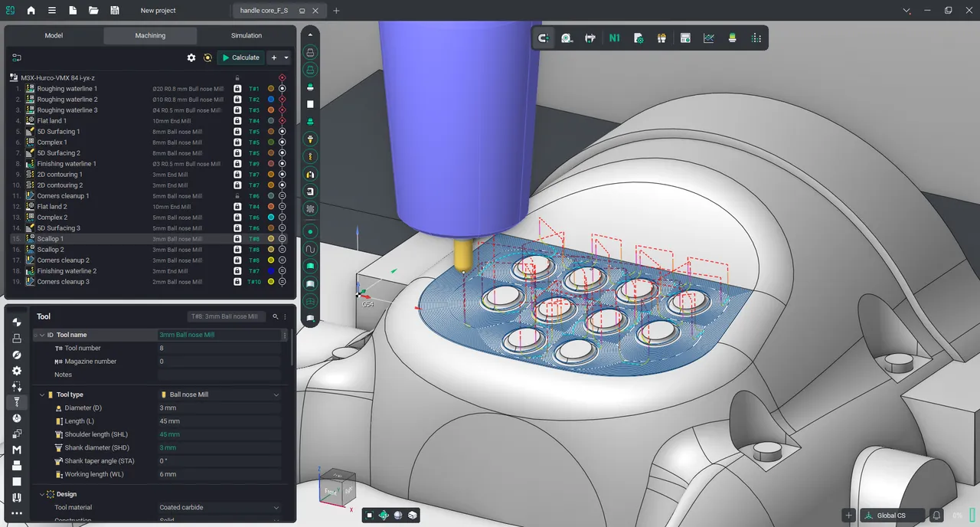Image resolution: width=980 pixels, height=527 pixels.
Task: Open dropdown arrow next to plus button
Action: click(x=286, y=57)
